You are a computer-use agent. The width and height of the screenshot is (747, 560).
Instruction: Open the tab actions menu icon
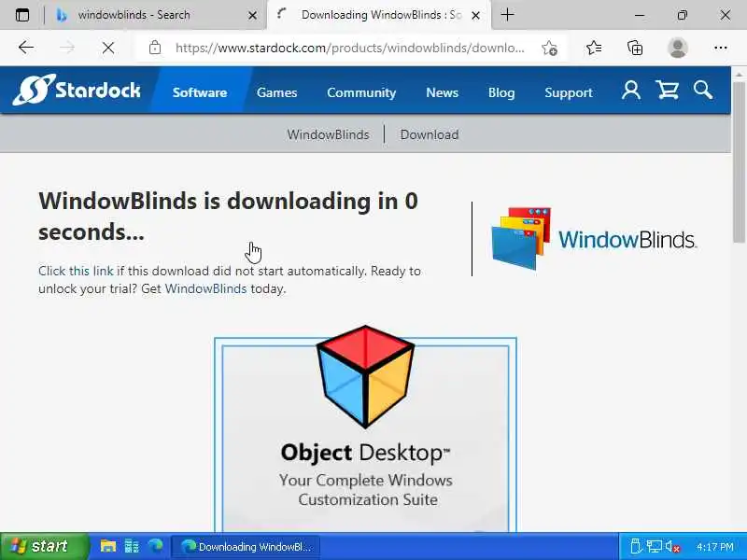22,15
